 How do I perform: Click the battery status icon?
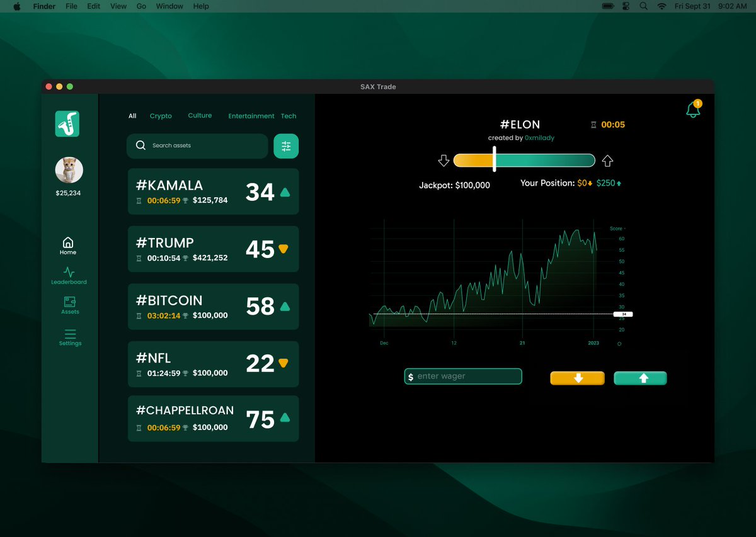click(x=608, y=6)
